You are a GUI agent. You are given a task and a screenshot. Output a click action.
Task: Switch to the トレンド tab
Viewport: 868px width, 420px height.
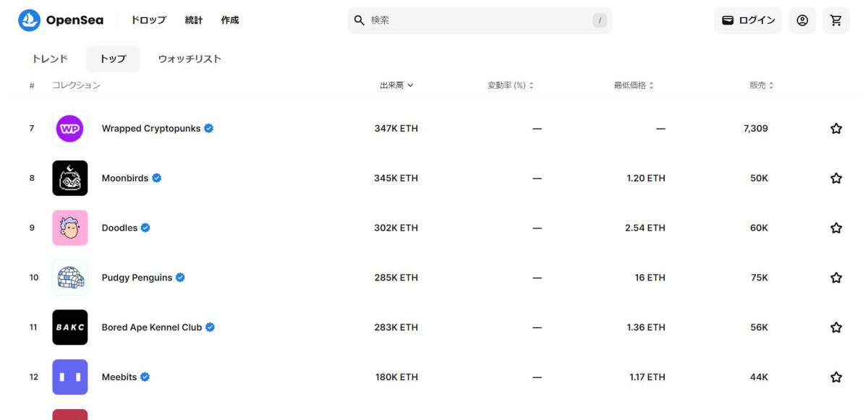50,59
